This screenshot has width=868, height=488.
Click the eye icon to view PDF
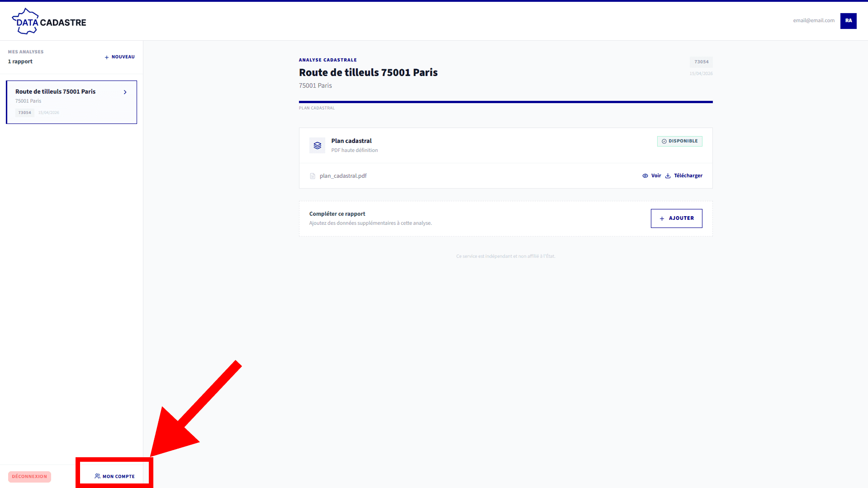tap(645, 176)
